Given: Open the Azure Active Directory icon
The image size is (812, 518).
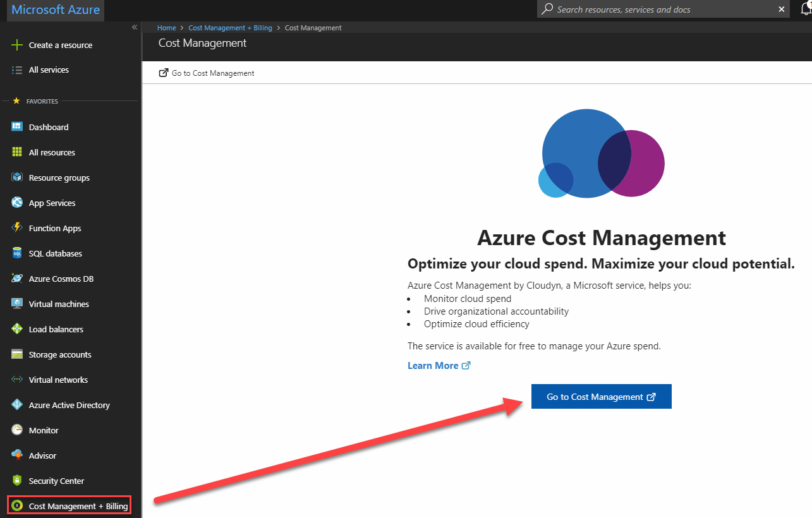Looking at the screenshot, I should (17, 405).
